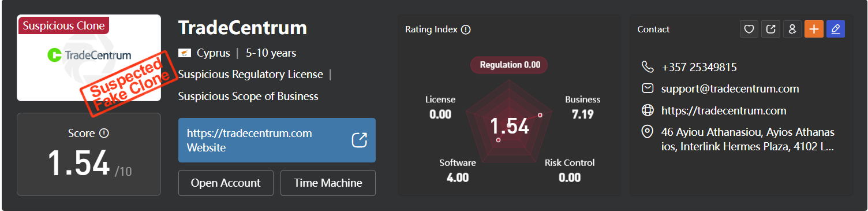Click the person profile icon in Contact

tap(792, 29)
